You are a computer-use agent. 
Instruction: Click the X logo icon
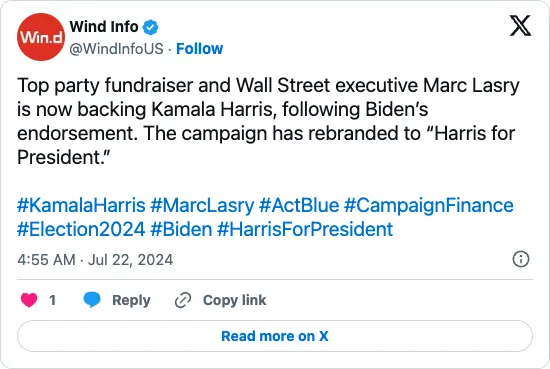tap(520, 26)
